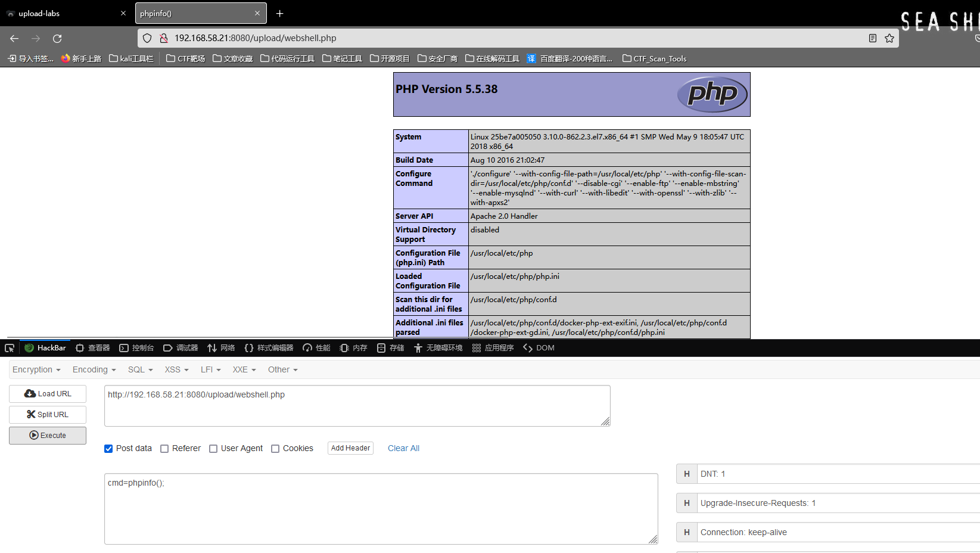Expand the XXE dropdown menu

[244, 369]
